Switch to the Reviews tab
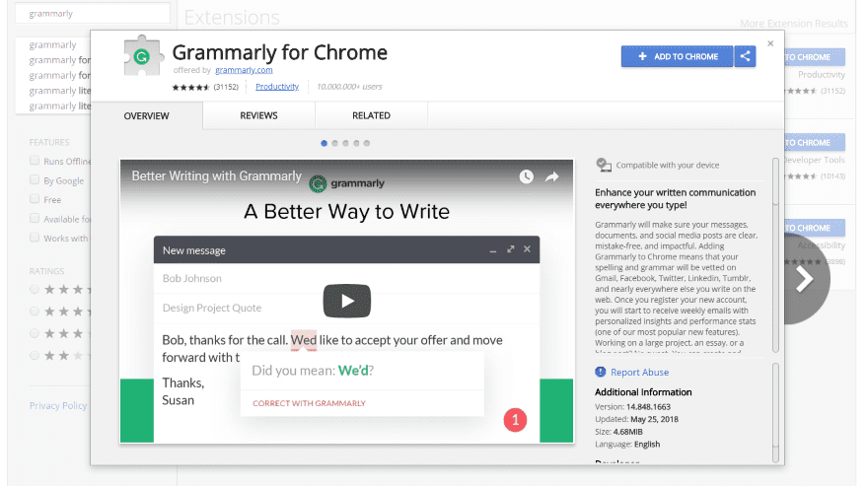Viewport: 868px width, 486px height. (x=258, y=115)
